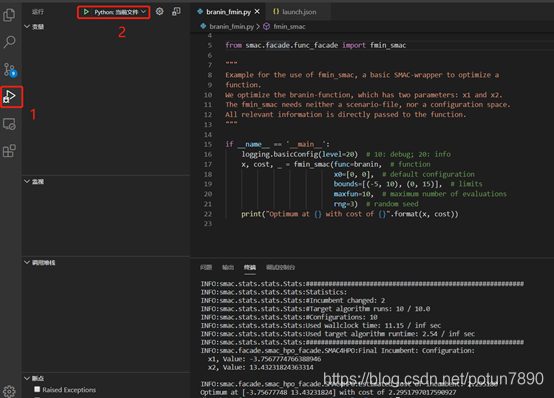The height and width of the screenshot is (398, 554).
Task: Toggle the Raised Exceptions breakpoint checkbox
Action: [37, 390]
